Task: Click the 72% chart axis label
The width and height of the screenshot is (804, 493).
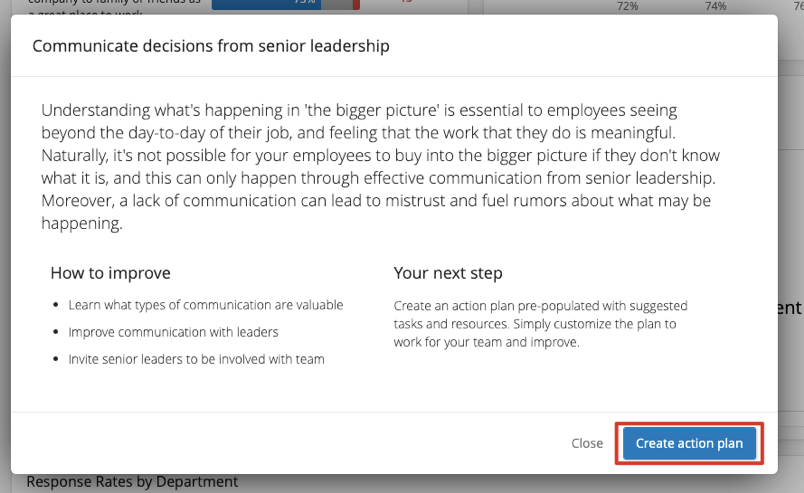Action: click(x=627, y=6)
